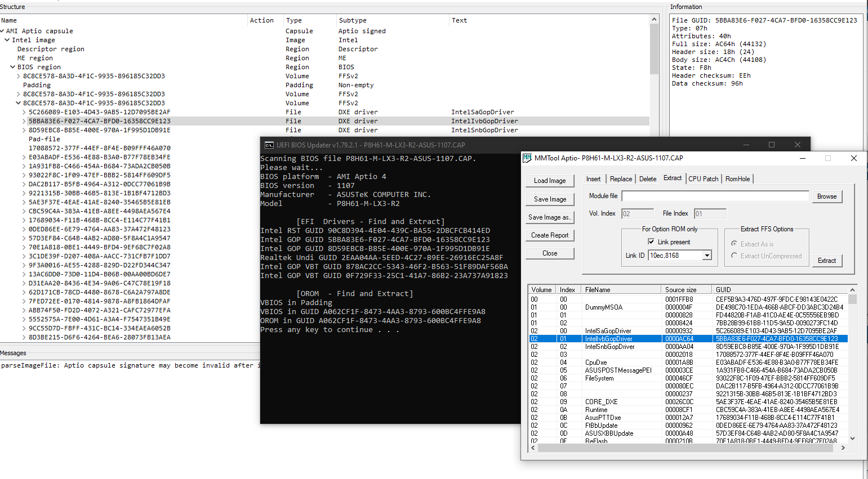Sort by the Source size column header
Viewport: 868px width, 479px height.
[x=687, y=290]
